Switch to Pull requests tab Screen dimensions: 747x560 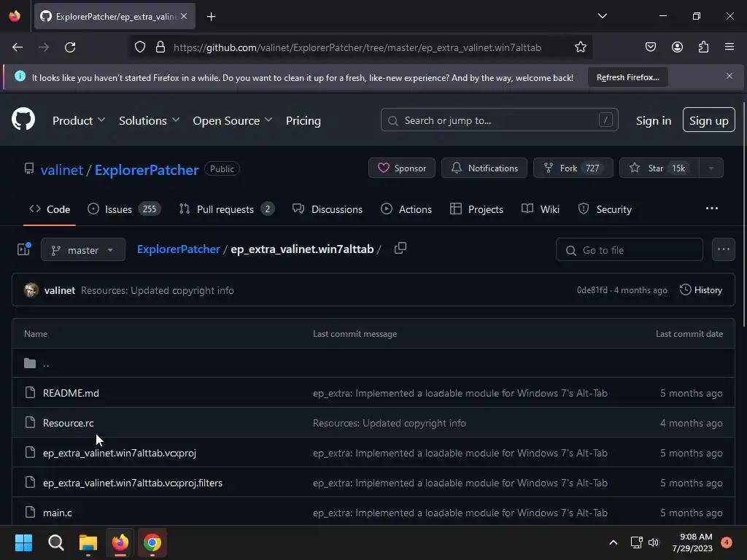227,209
